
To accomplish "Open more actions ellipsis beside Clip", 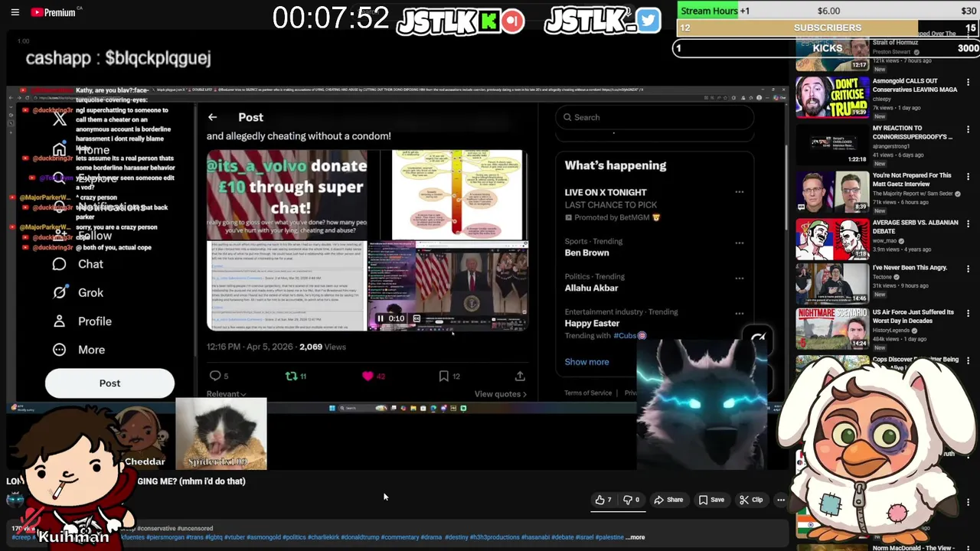I will coord(780,500).
